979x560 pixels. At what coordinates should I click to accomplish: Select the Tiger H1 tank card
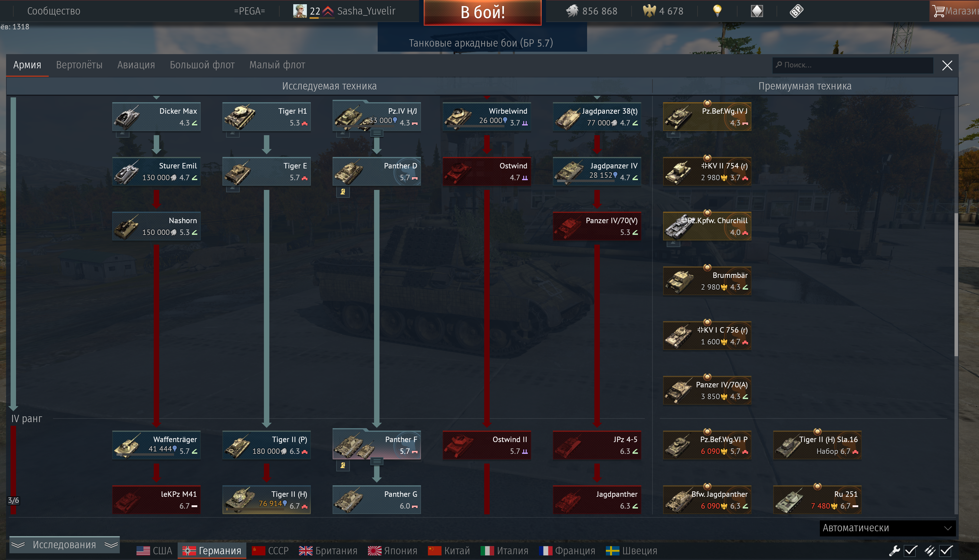coord(266,116)
